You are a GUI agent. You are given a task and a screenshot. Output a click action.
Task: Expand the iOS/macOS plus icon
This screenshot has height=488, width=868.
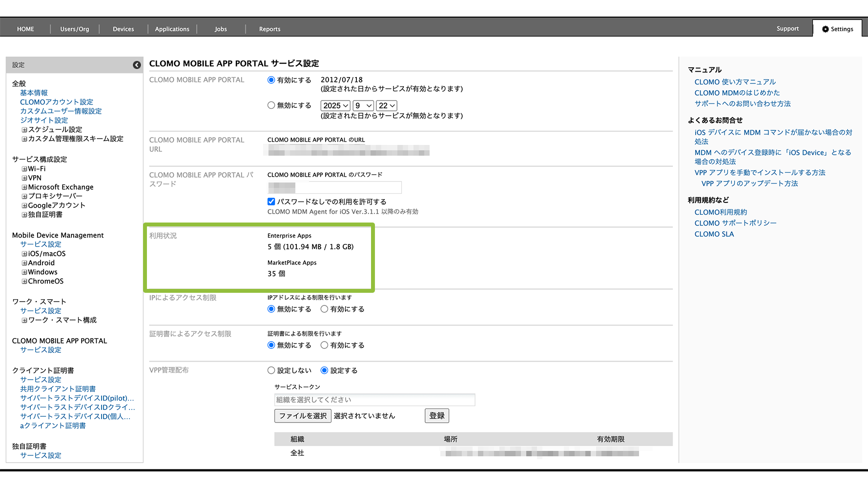[24, 254]
